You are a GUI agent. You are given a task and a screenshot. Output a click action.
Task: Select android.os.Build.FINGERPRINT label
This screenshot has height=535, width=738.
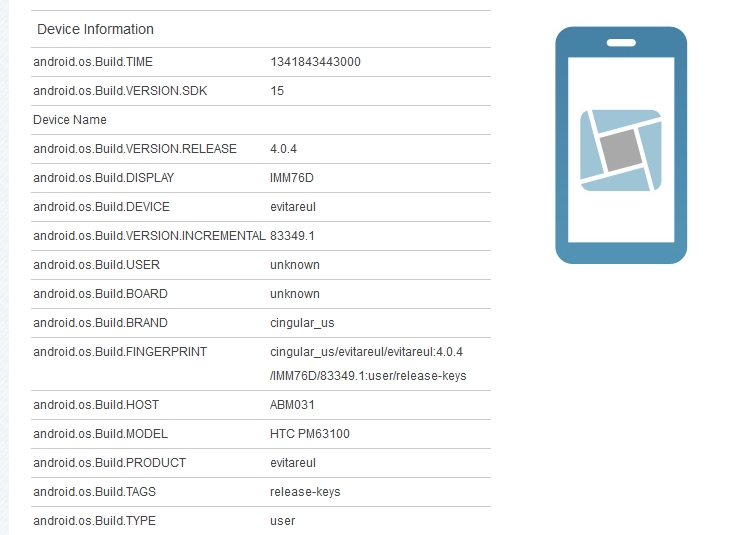point(120,352)
